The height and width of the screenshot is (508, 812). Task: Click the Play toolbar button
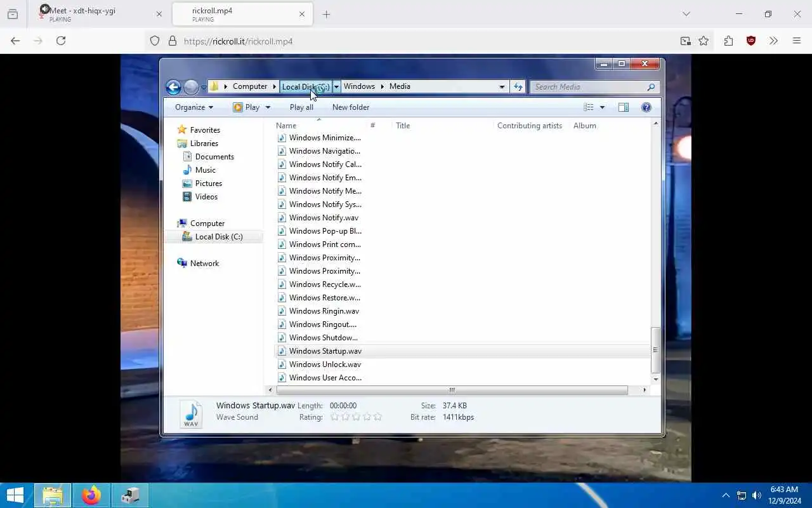[x=247, y=107]
